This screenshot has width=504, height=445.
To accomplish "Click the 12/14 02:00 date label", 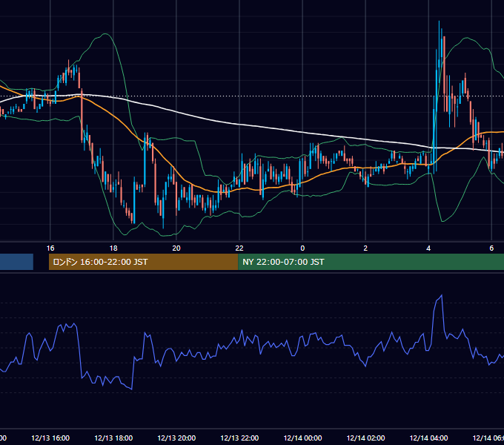I will [x=365, y=438].
